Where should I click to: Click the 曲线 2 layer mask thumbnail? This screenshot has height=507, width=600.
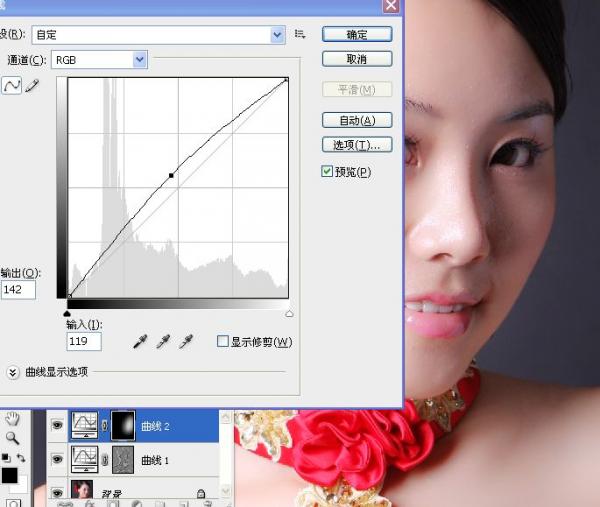123,426
